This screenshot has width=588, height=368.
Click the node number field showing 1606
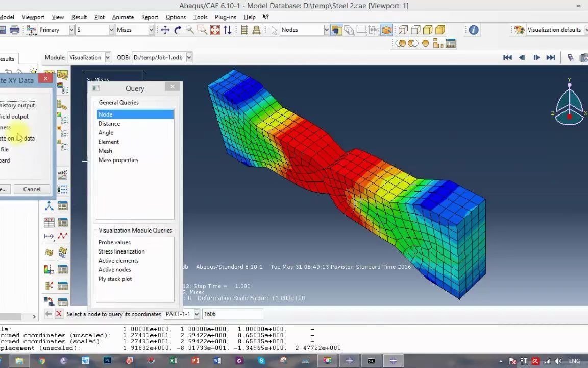(x=233, y=314)
